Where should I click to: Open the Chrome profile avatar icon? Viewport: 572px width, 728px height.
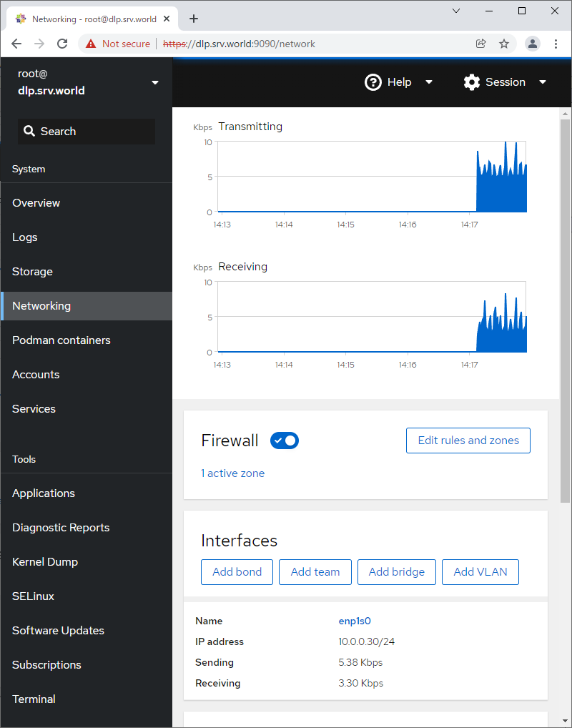(x=533, y=44)
